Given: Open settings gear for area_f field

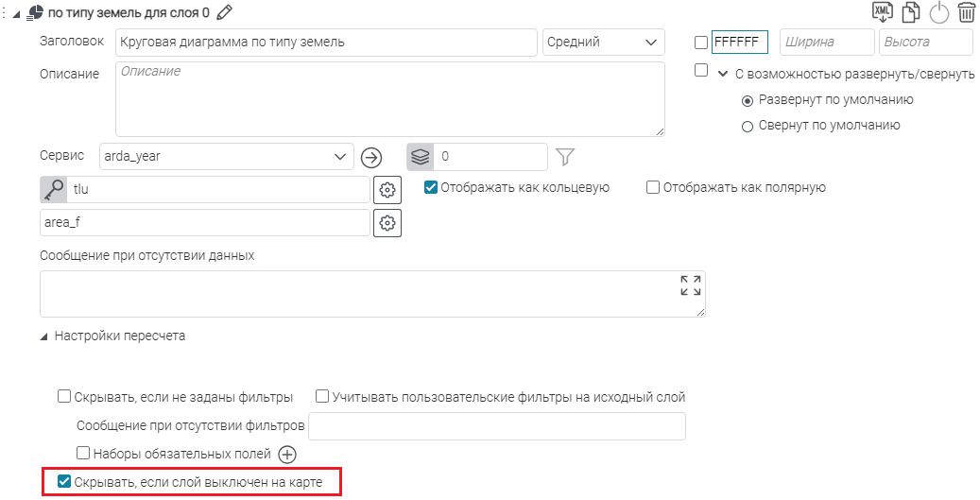Looking at the screenshot, I should 387,223.
